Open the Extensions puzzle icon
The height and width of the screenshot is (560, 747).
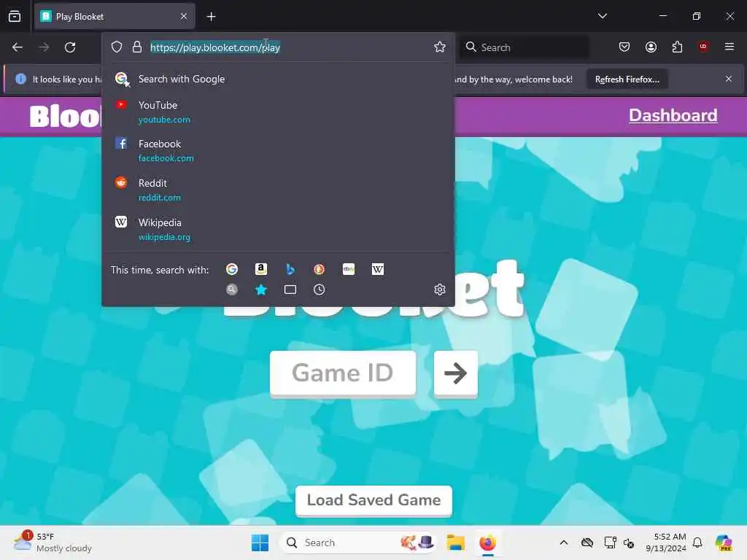coord(677,47)
